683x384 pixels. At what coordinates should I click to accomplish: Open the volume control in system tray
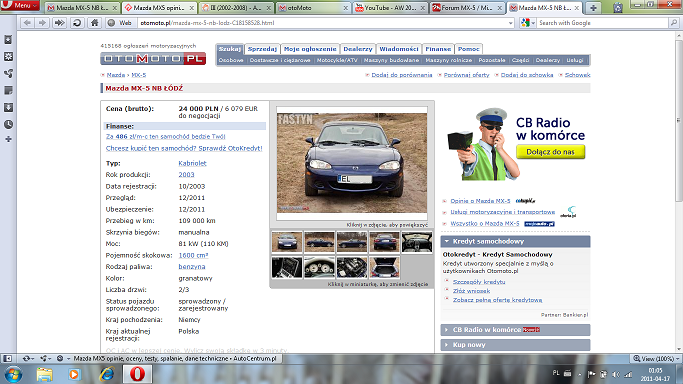tap(615, 374)
